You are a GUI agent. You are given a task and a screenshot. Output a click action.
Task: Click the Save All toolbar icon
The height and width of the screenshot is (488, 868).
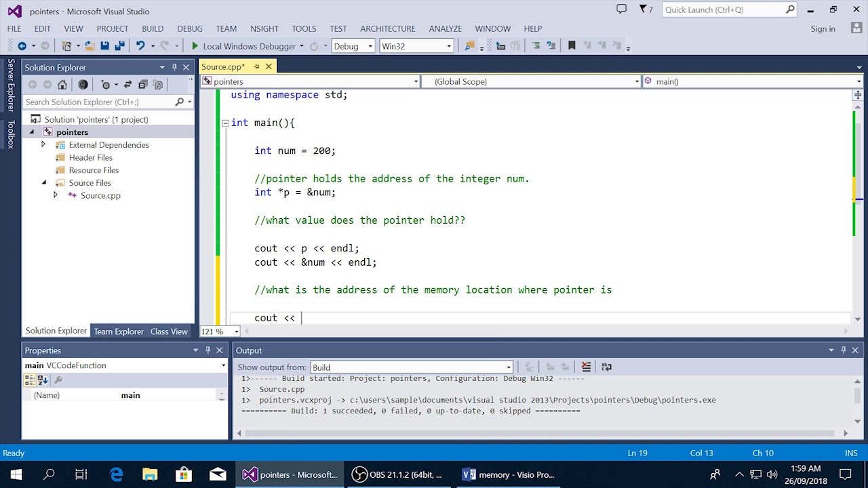(x=119, y=46)
